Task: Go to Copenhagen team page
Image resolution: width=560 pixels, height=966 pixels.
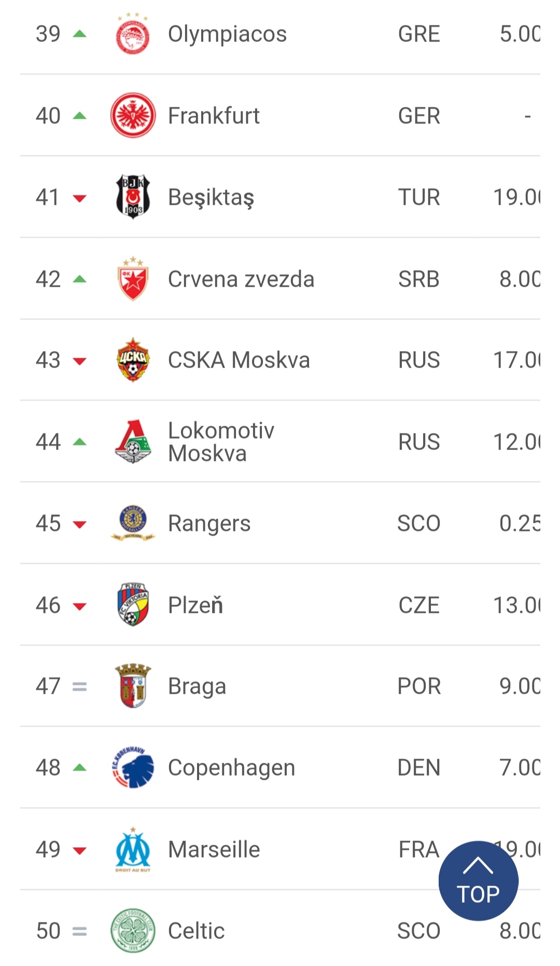Action: (x=231, y=767)
